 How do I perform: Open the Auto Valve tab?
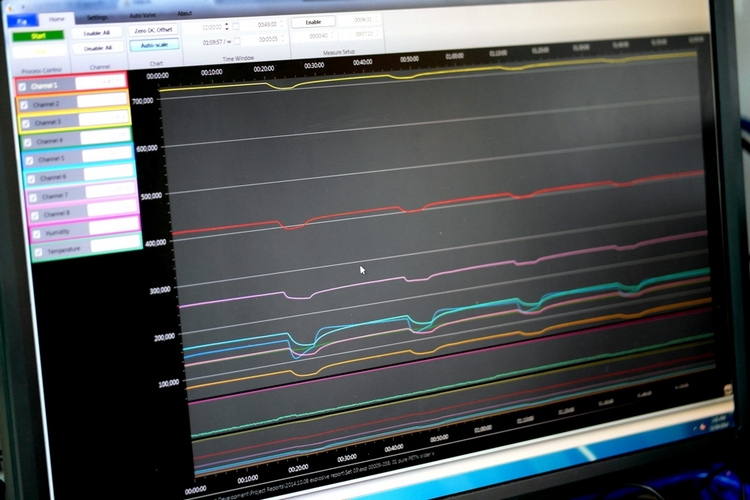point(142,16)
